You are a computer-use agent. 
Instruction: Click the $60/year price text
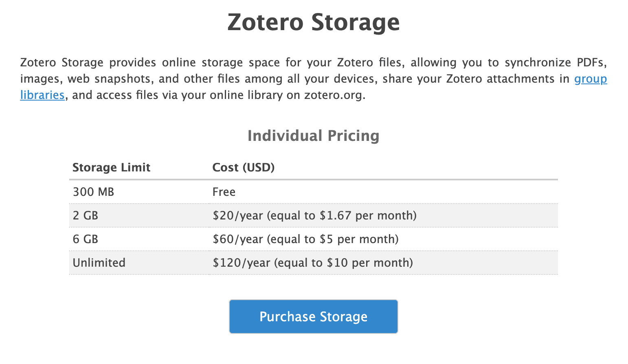[x=237, y=239]
